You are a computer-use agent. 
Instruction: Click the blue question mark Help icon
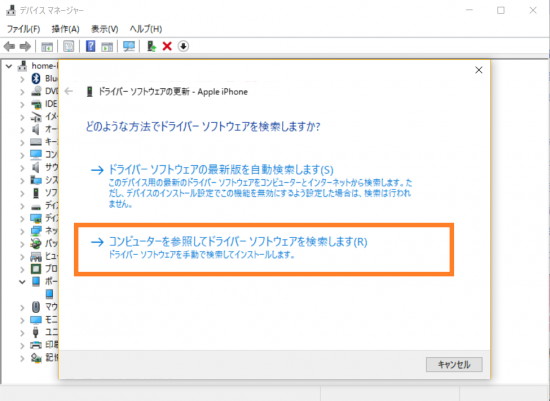pos(90,46)
